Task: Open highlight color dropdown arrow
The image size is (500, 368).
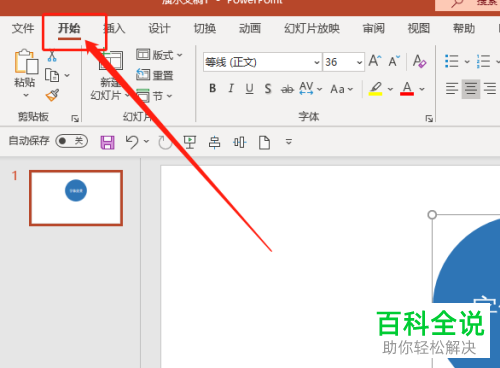Action: [x=390, y=89]
